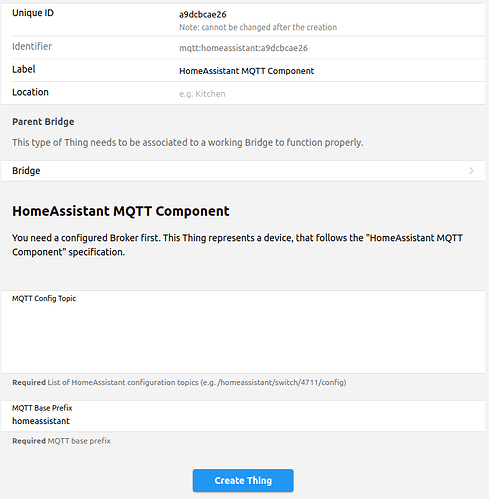Click the large HomeAssistant MQTT Component heading
This screenshot has width=489, height=499.
pos(121,211)
